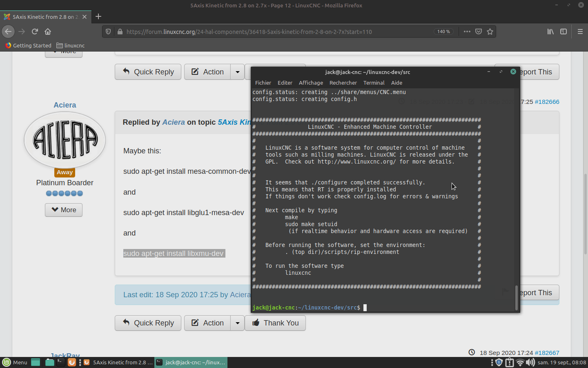
Task: Go back to the previous Firefox page
Action: 8,31
